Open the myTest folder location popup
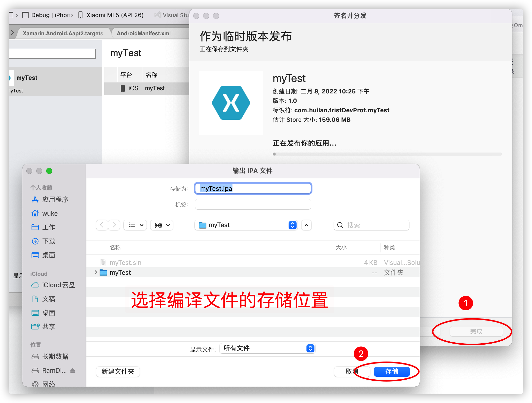 point(246,225)
